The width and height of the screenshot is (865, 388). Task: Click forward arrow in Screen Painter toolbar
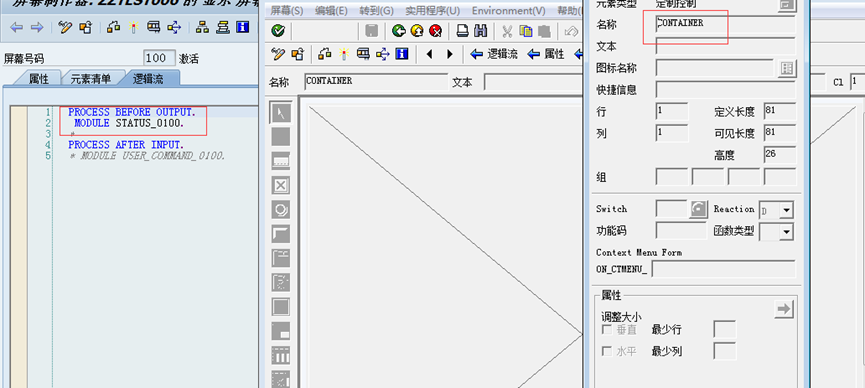(37, 28)
